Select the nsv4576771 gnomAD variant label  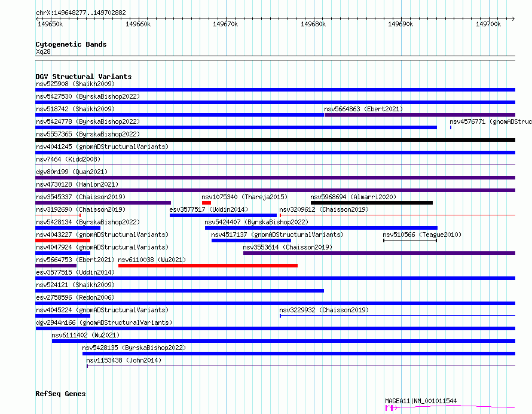tap(491, 121)
